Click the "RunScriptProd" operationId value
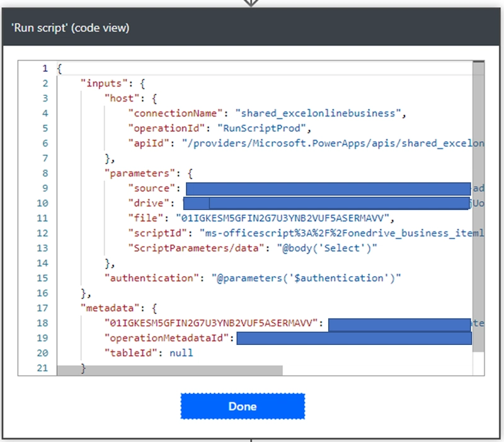This screenshot has height=442, width=504. (257, 129)
